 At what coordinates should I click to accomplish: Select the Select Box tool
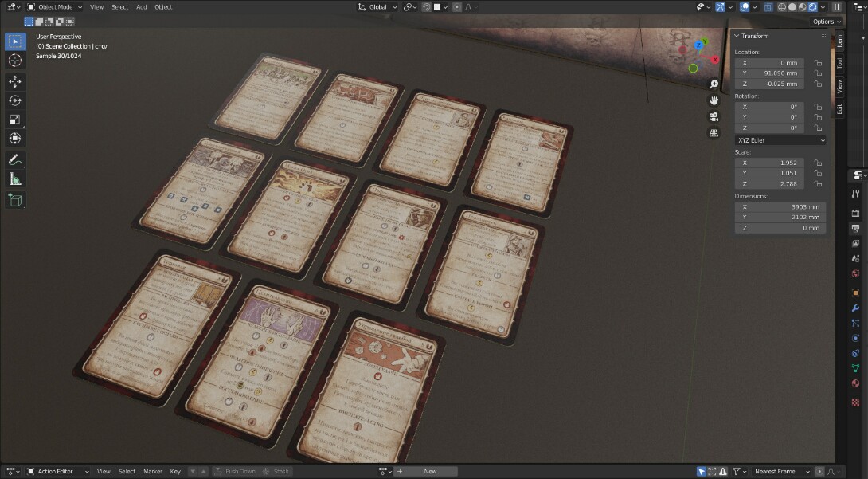(x=15, y=41)
